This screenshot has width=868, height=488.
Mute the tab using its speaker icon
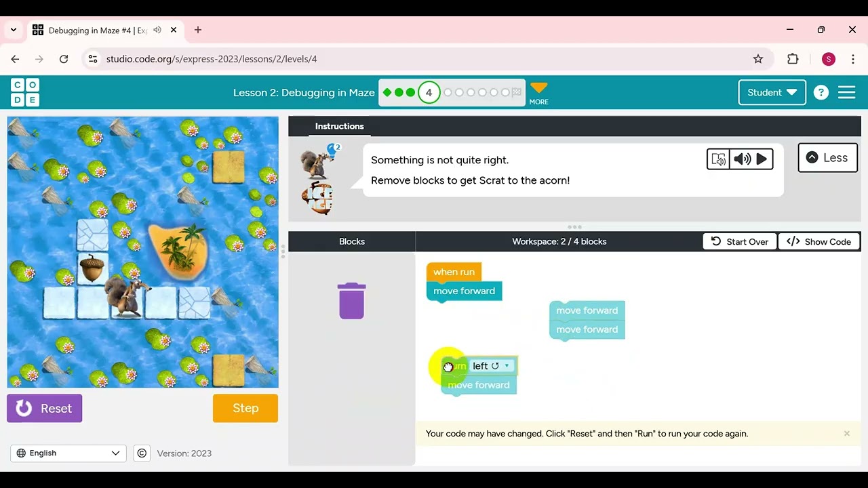tap(157, 30)
